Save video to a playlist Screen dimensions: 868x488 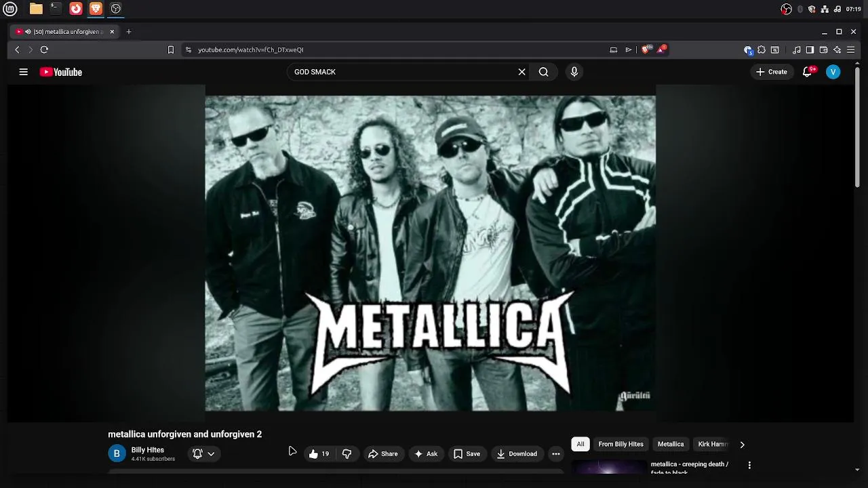(x=467, y=454)
